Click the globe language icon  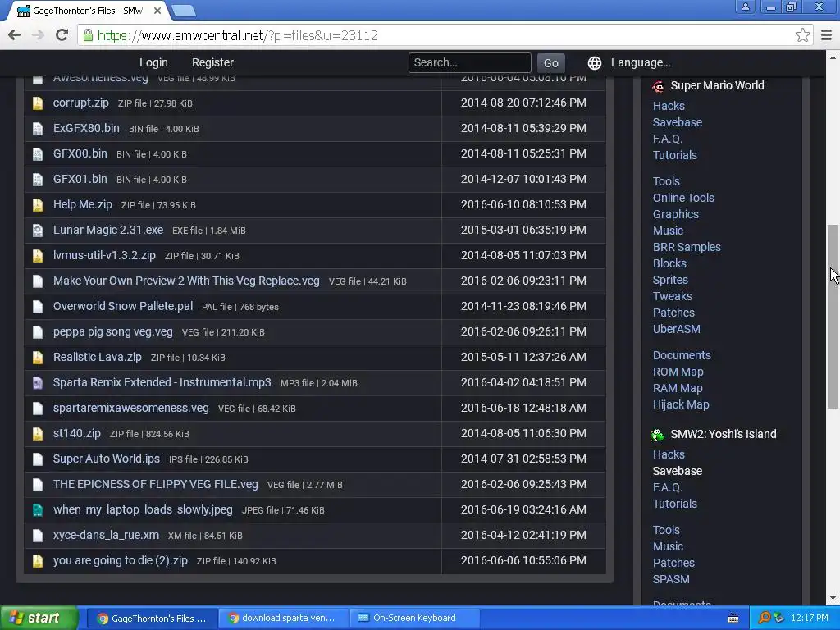point(595,63)
